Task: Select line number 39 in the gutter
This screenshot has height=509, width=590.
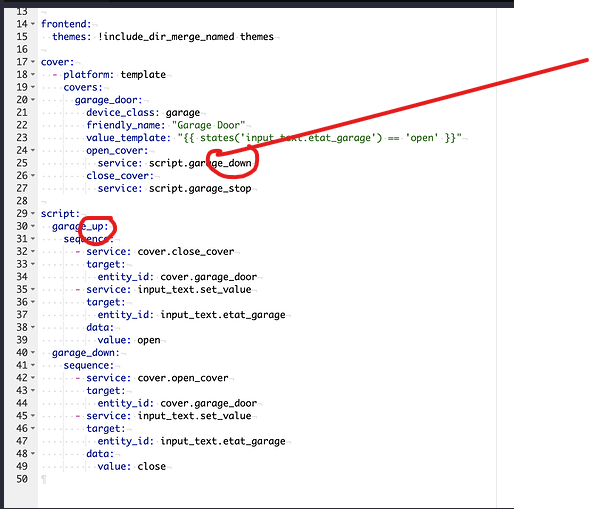Action: click(22, 340)
